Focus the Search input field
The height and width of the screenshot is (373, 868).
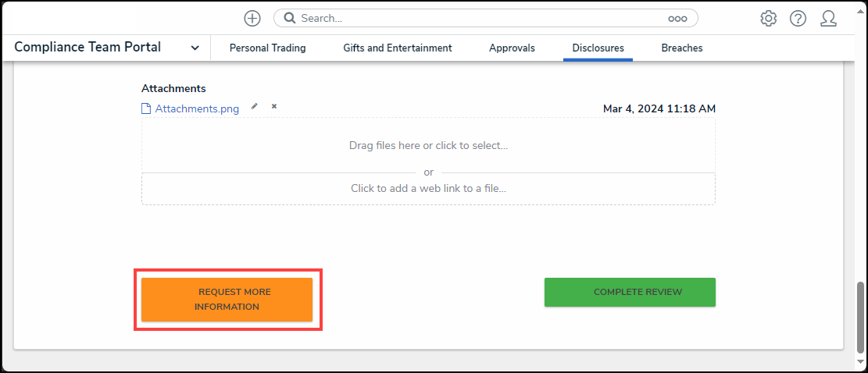pyautogui.click(x=477, y=18)
